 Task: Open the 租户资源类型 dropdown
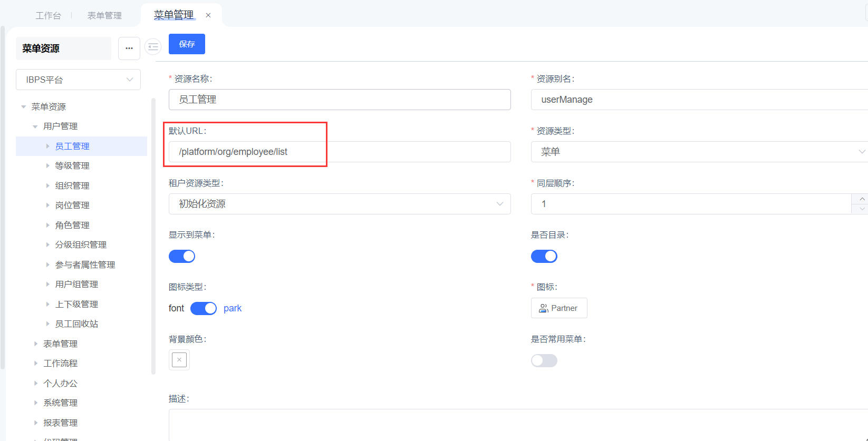tap(339, 204)
